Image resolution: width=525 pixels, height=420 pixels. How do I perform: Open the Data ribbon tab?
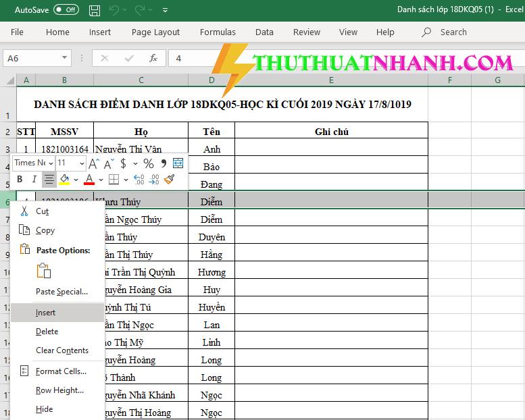click(264, 32)
